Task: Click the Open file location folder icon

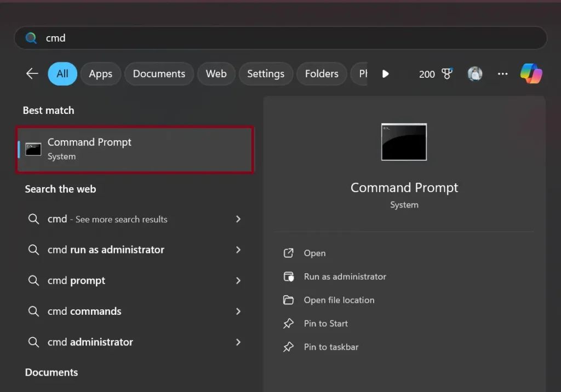Action: click(288, 299)
